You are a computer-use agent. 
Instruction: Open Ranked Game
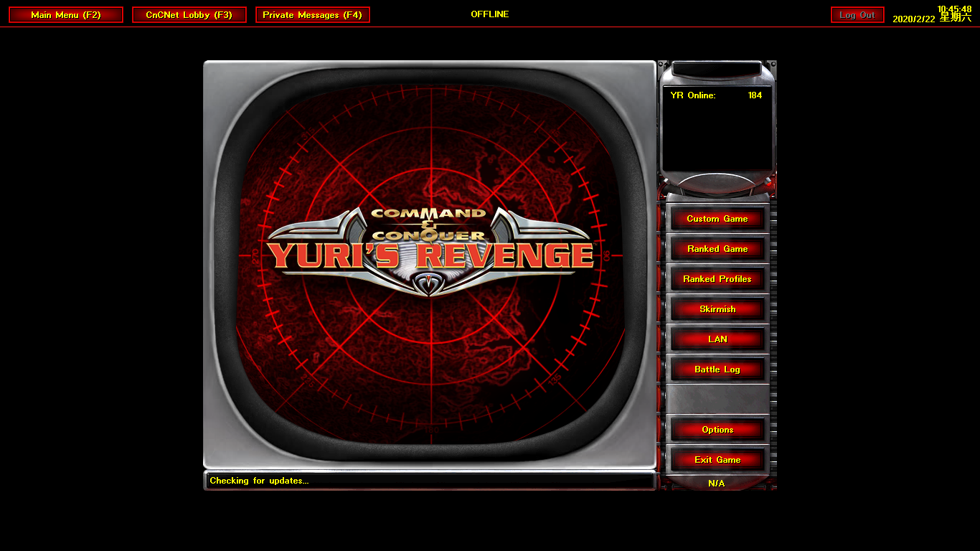[x=717, y=249]
